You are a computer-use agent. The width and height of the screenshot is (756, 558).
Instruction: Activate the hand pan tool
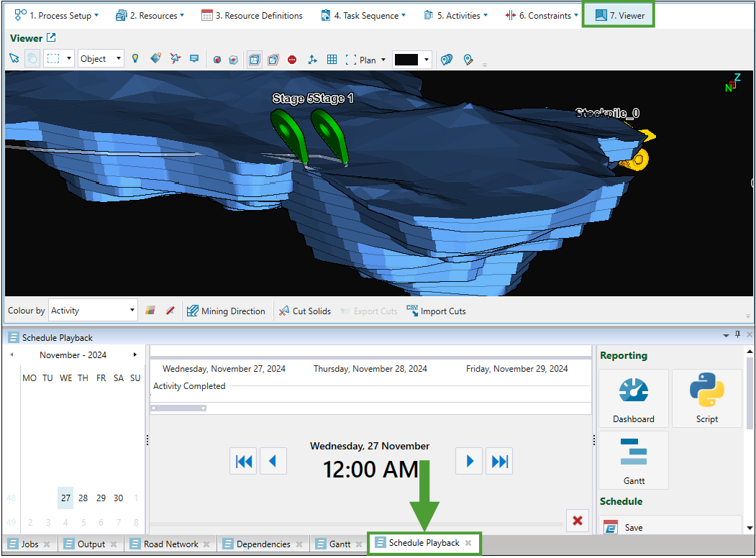(x=32, y=59)
